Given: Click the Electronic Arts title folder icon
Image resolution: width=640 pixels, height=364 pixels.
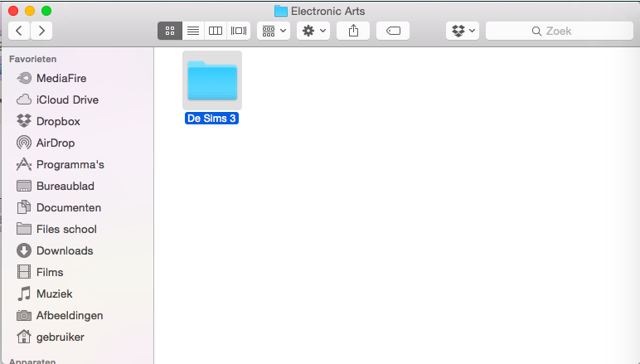Looking at the screenshot, I should 281,11.
